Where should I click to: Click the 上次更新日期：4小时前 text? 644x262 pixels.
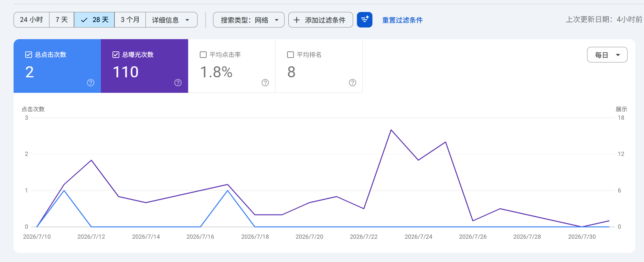coord(604,19)
